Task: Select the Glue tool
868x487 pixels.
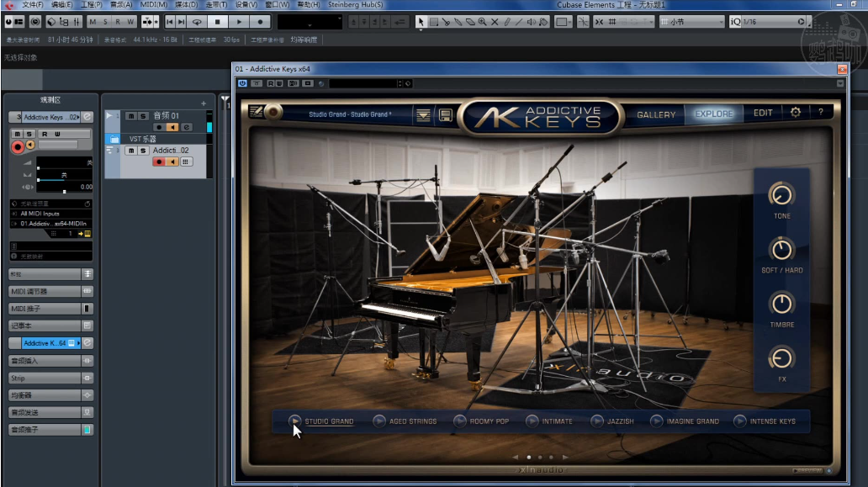Action: click(x=458, y=22)
